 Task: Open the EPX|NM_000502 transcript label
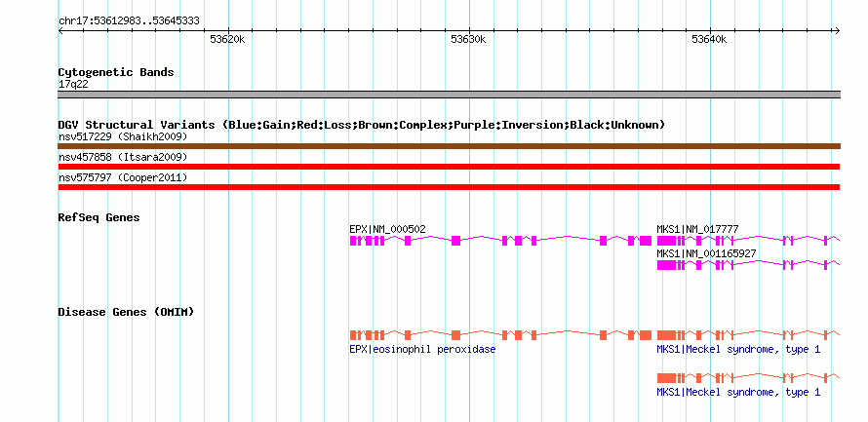(x=387, y=229)
